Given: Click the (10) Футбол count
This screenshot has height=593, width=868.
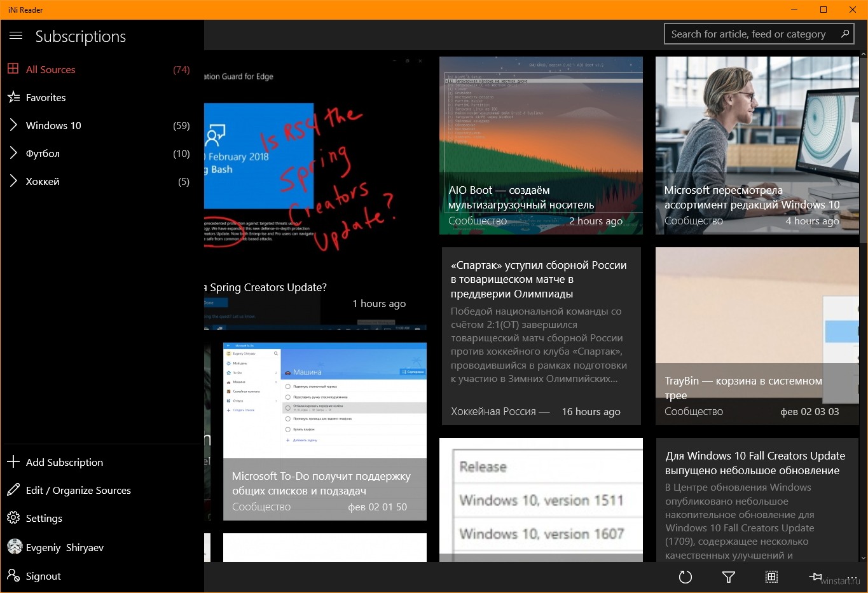Looking at the screenshot, I should (181, 154).
